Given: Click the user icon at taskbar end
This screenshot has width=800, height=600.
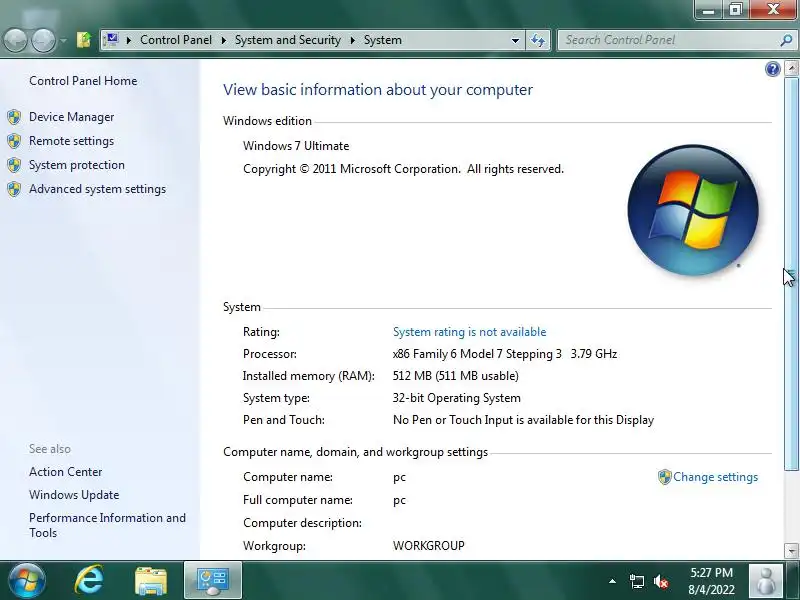Looking at the screenshot, I should pyautogui.click(x=765, y=581).
